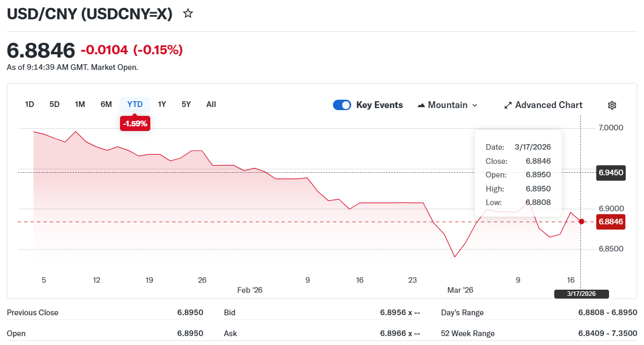Open the Advanced Chart link
Image resolution: width=644 pixels, height=345 pixels.
[x=548, y=105]
